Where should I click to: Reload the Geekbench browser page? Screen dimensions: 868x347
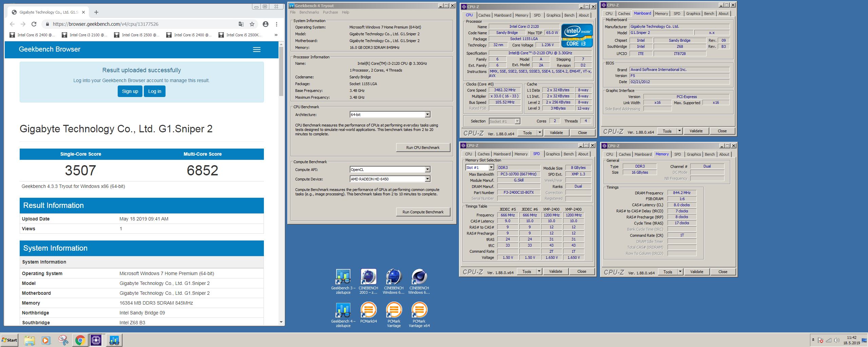(x=34, y=24)
